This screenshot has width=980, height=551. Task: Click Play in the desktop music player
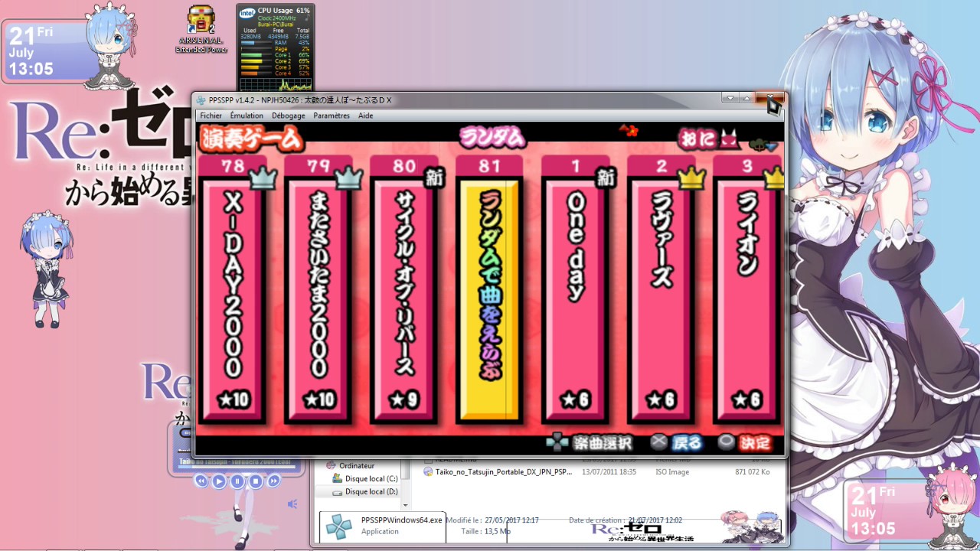point(219,481)
